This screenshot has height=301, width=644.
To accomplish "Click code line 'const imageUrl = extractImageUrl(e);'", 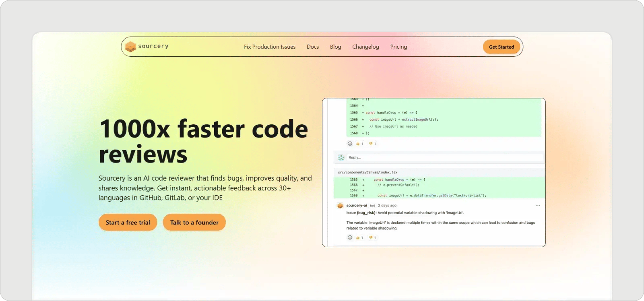I will [x=404, y=120].
